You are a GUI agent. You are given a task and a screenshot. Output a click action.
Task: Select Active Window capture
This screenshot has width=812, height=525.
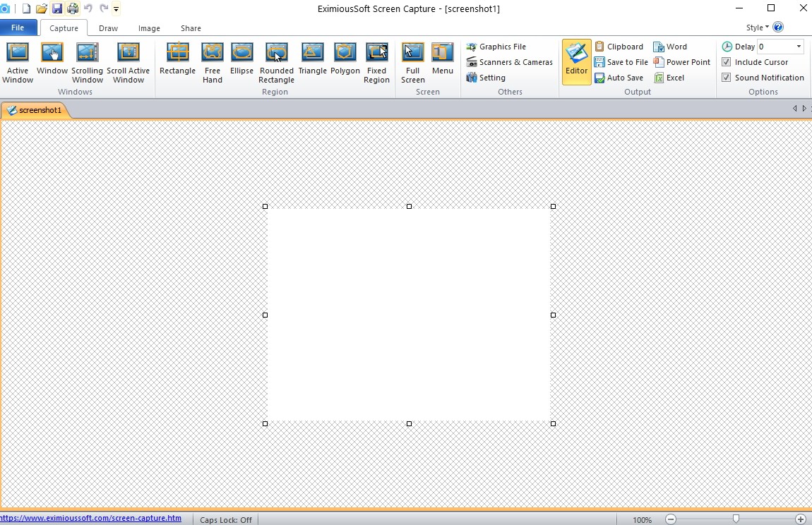coord(18,64)
